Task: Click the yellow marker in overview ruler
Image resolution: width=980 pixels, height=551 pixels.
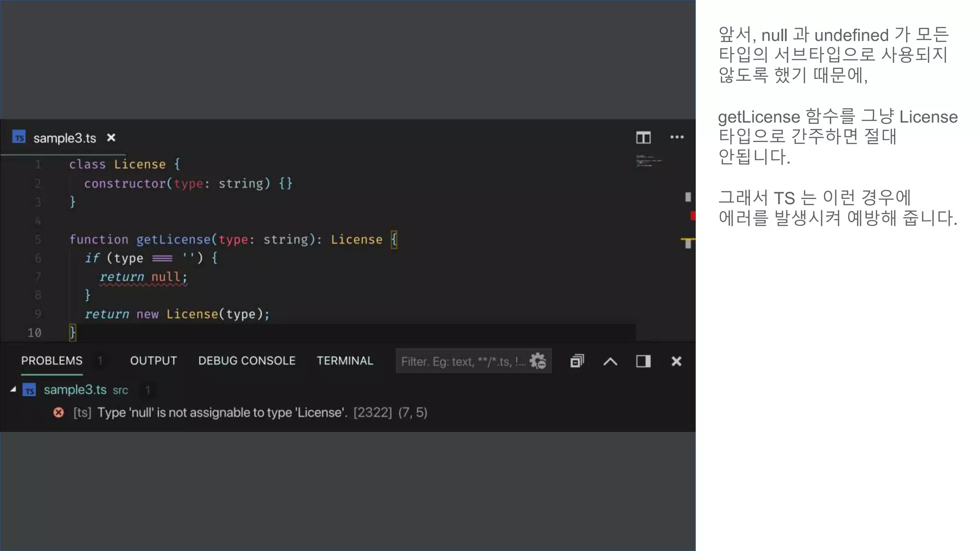Action: [688, 239]
